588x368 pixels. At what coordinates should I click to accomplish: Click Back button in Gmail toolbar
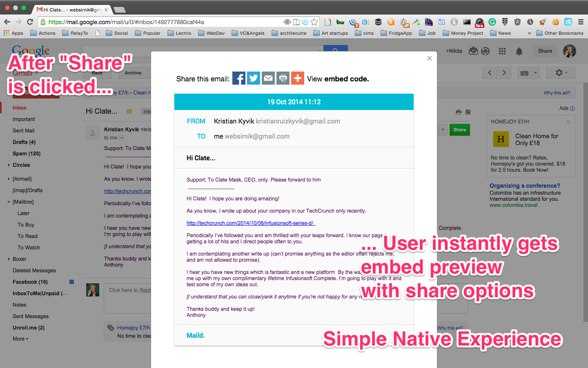(97, 73)
